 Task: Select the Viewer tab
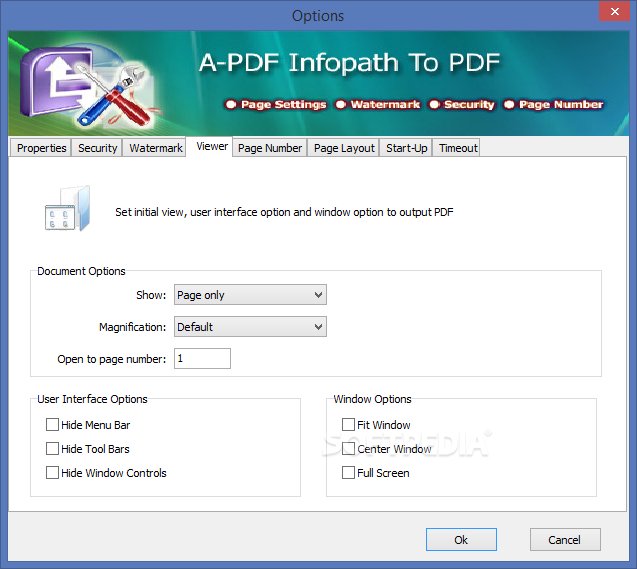[x=212, y=146]
